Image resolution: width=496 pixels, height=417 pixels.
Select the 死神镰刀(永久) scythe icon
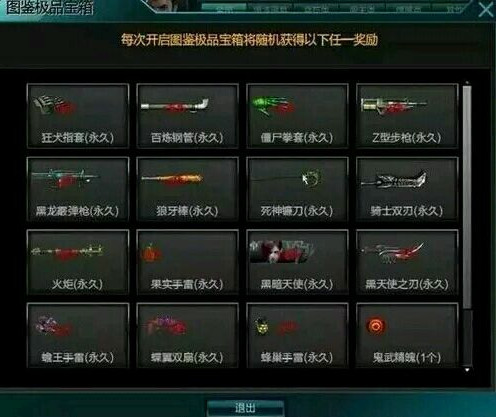click(287, 179)
